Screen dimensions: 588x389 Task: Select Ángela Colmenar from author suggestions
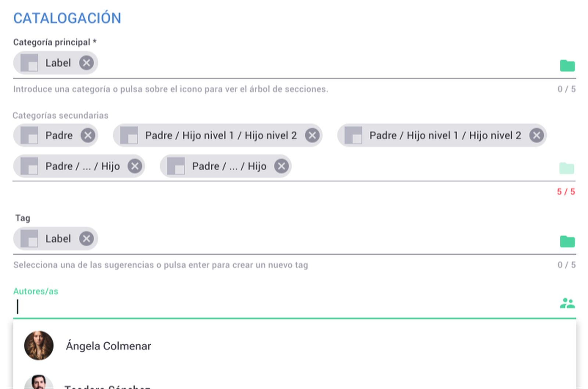pyautogui.click(x=108, y=346)
